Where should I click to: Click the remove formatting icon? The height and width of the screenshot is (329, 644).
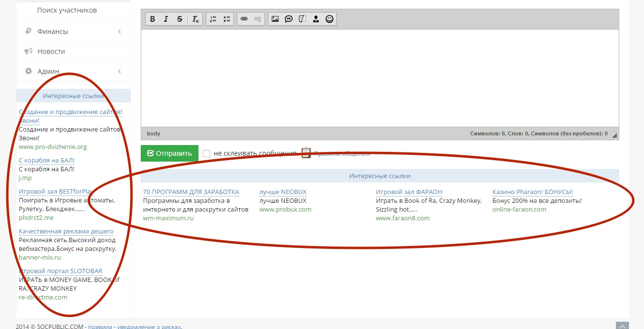pyautogui.click(x=195, y=19)
